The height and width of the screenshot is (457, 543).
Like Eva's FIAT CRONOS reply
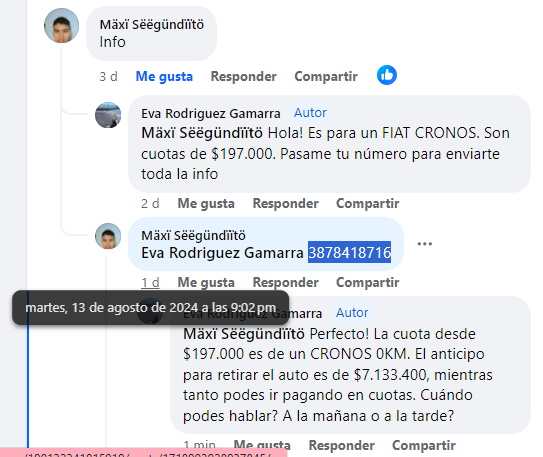coord(206,204)
